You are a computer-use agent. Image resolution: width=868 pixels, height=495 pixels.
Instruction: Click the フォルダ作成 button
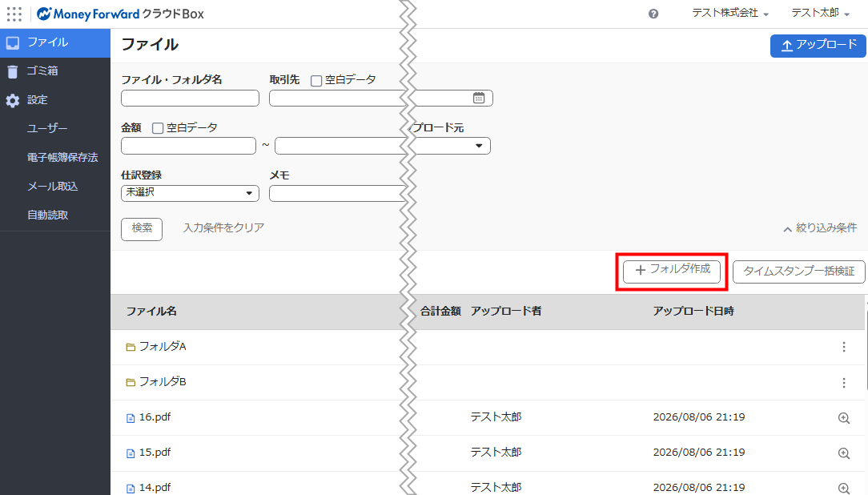pos(672,271)
